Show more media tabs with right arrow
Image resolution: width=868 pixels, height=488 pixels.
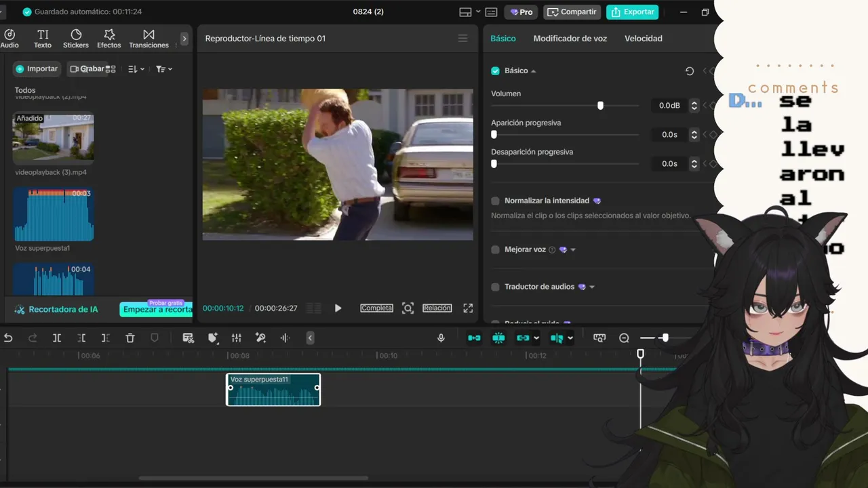(184, 39)
